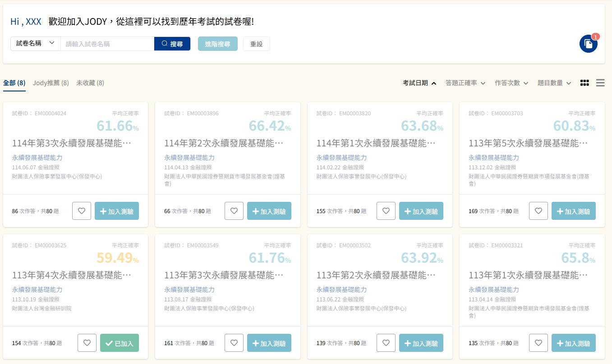
Task: Sort by 作答次數
Action: (x=511, y=83)
